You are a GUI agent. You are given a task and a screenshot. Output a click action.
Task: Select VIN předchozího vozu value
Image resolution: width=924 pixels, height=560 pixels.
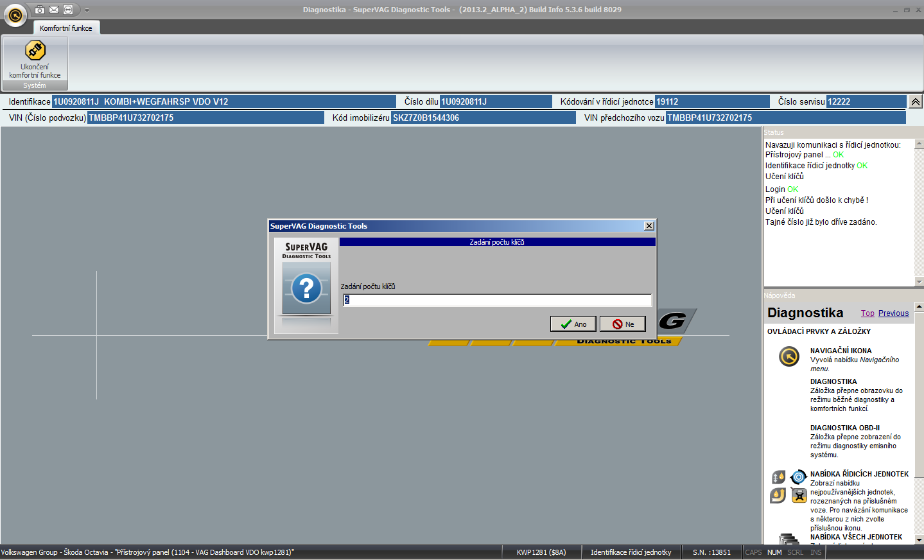[x=786, y=118]
